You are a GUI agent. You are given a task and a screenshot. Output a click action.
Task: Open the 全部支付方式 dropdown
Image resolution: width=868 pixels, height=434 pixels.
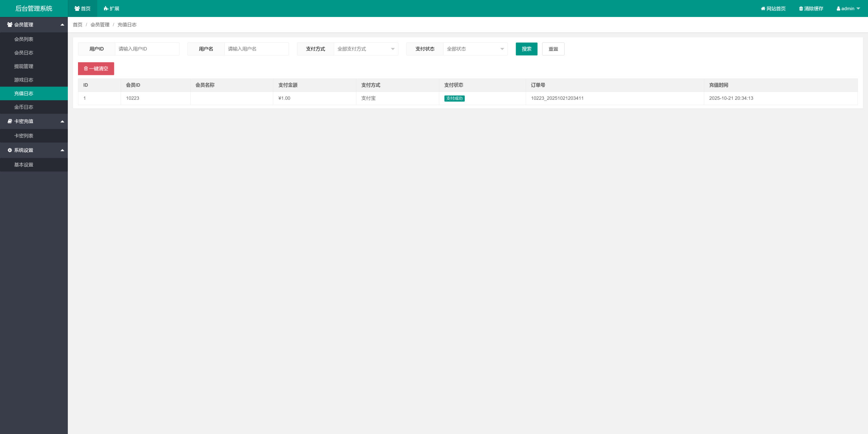click(x=366, y=49)
